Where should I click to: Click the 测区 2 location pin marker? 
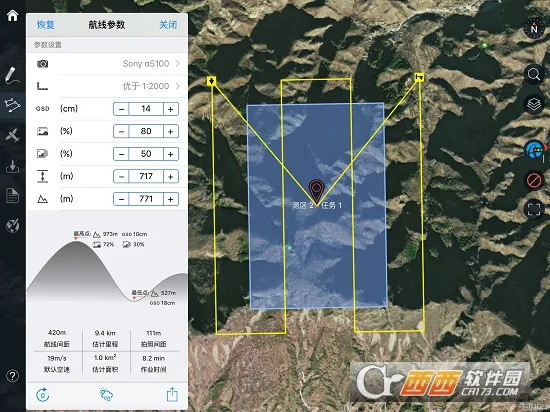tap(316, 192)
